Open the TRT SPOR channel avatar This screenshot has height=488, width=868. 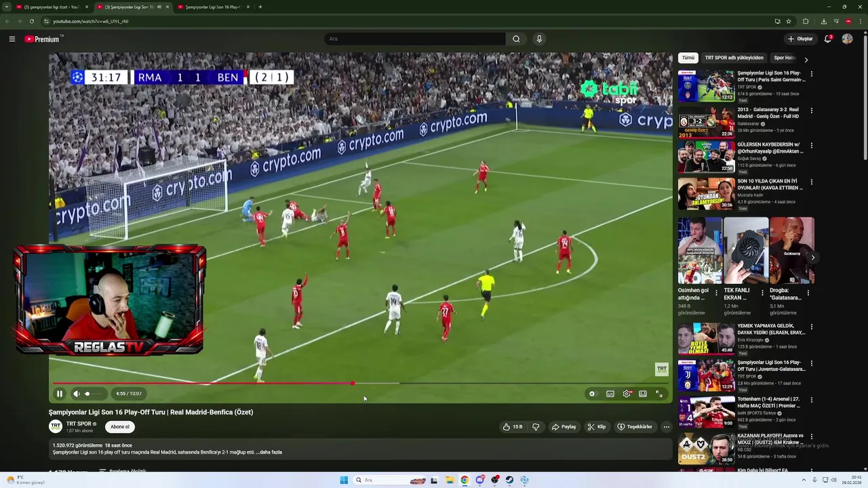pyautogui.click(x=56, y=426)
